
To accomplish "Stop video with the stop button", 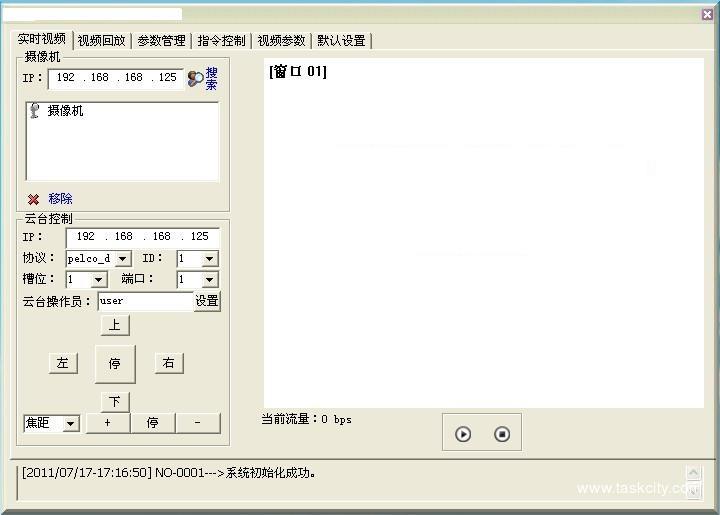I will 502,434.
